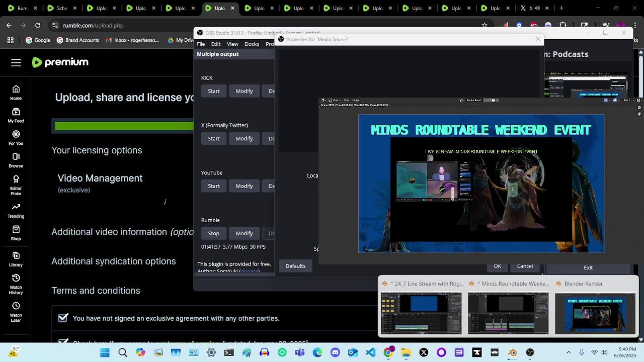Select the Minds Roundtable Blender window thumbnail

(x=508, y=307)
